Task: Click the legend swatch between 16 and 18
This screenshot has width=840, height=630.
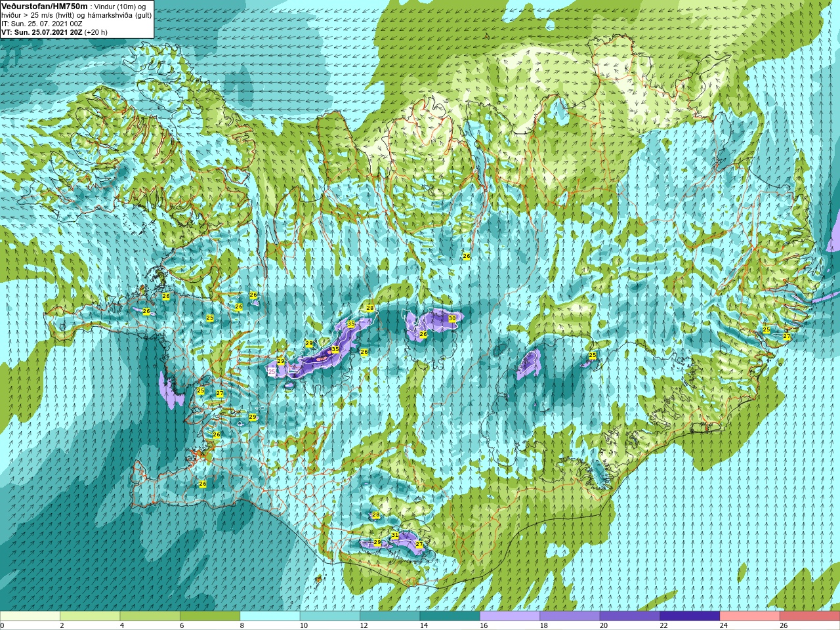Action: 510,616
